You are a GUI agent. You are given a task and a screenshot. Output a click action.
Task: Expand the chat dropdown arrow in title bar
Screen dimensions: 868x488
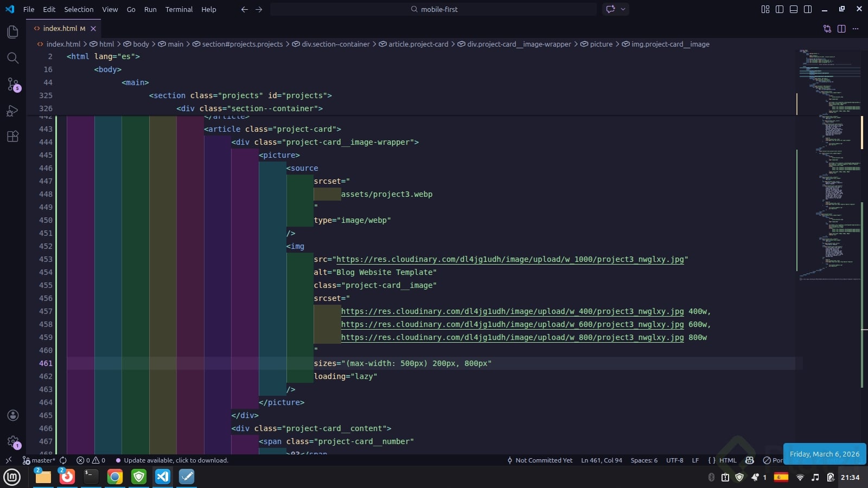point(623,9)
